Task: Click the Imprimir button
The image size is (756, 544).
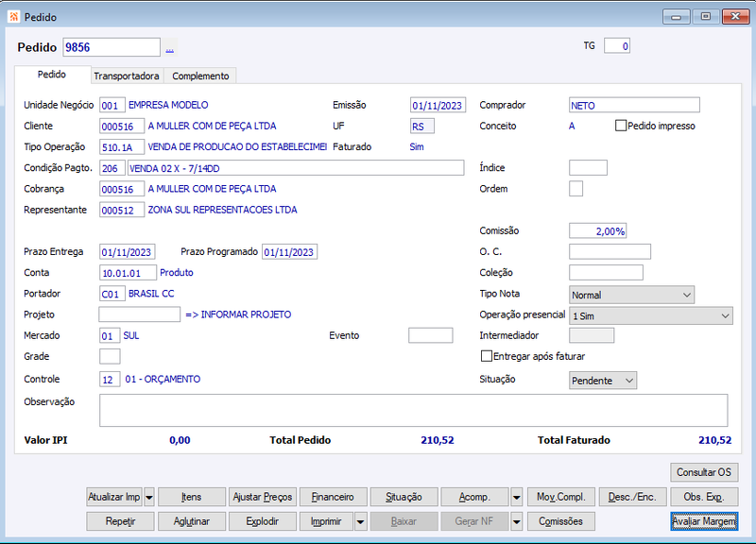Action: (326, 521)
